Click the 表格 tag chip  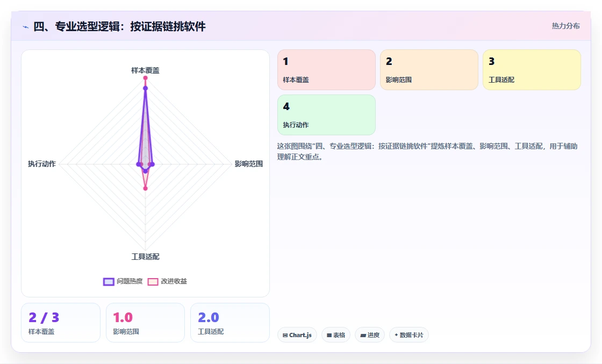[336, 335]
